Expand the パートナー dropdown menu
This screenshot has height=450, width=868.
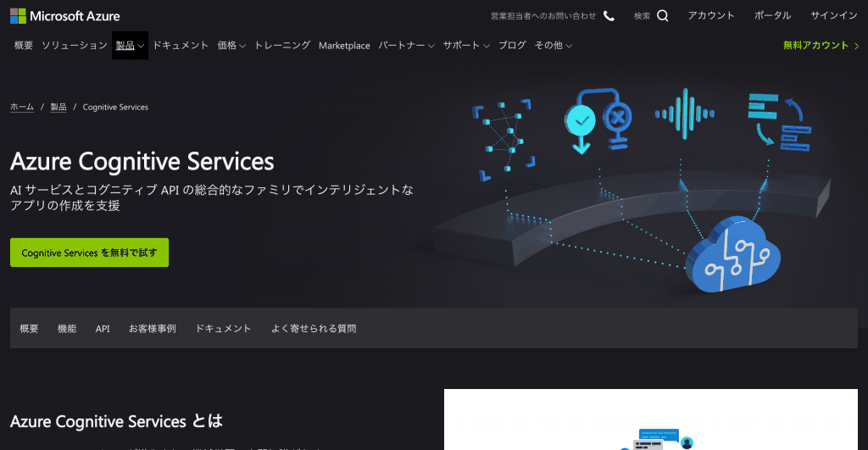point(406,46)
